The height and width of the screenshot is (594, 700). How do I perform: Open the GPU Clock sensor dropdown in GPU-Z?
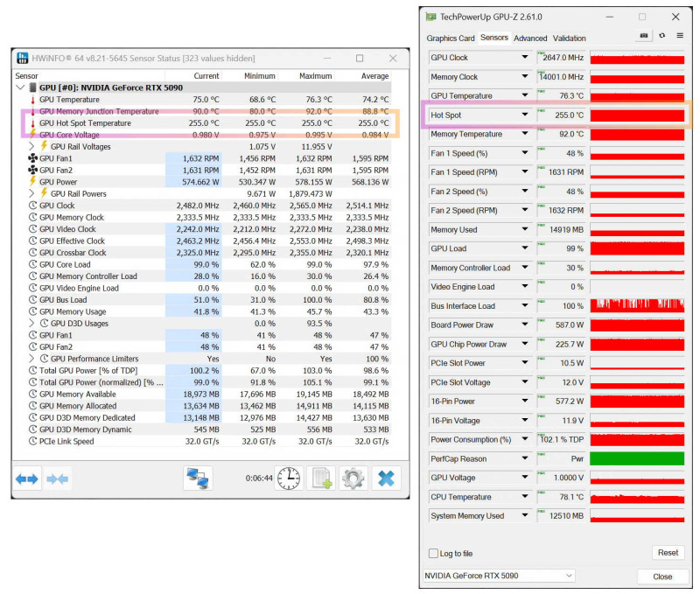pyautogui.click(x=525, y=57)
